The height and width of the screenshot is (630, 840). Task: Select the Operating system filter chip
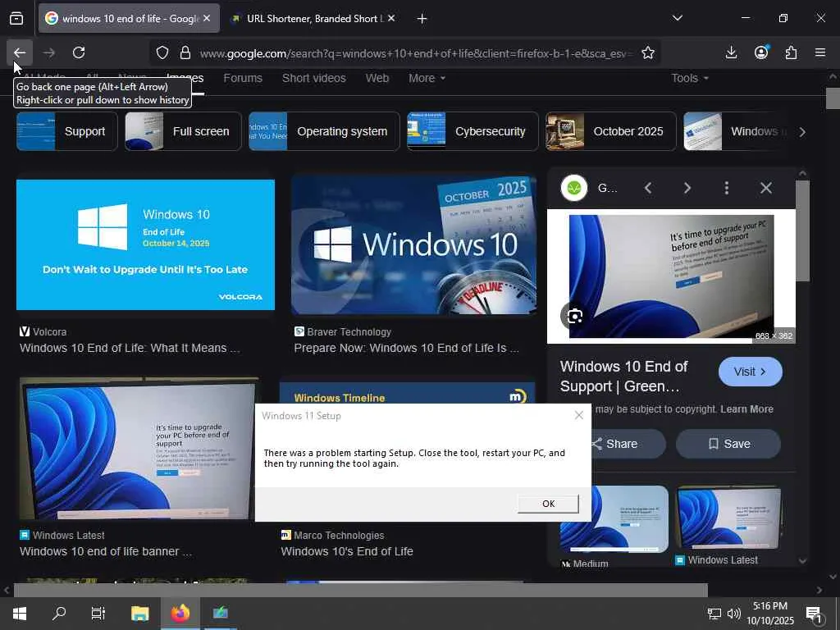click(x=324, y=131)
